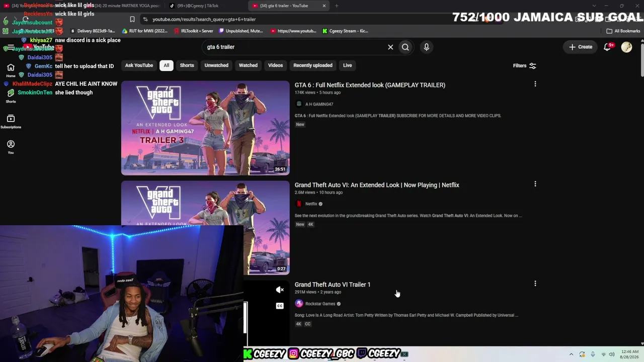Open 'IRLToolkit + Server' bookmark

click(x=194, y=31)
